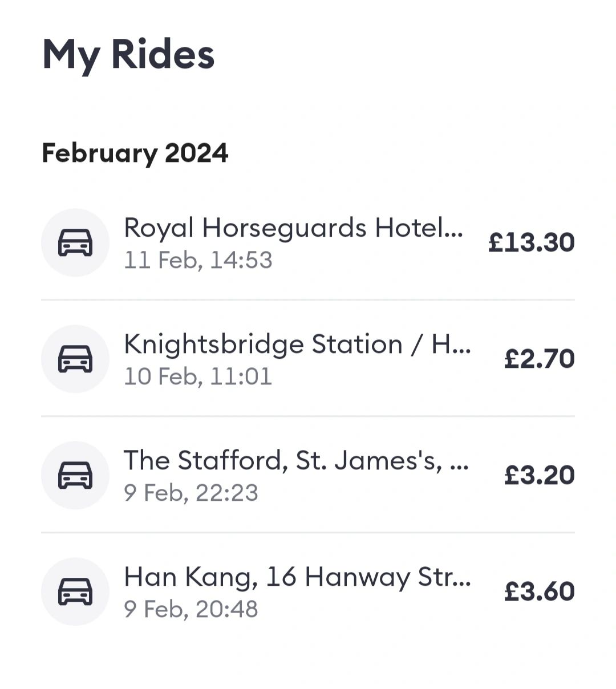Open the Royal Horseguards Hotel ride title
Viewport: 616px width, 689px height.
click(293, 228)
